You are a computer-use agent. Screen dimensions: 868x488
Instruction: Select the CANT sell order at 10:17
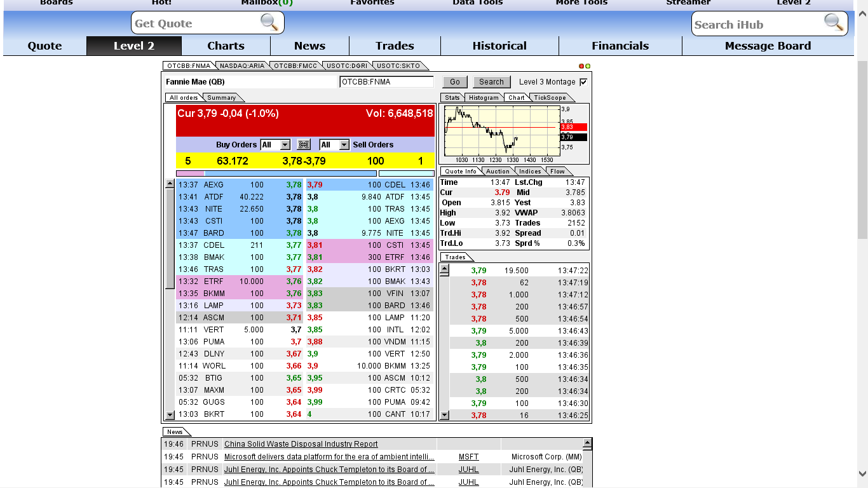click(x=370, y=414)
